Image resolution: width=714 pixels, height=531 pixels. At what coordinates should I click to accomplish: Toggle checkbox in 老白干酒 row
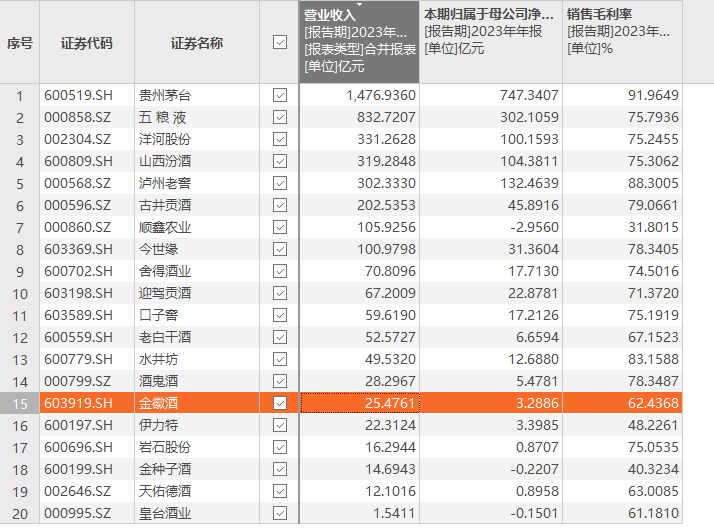point(280,337)
